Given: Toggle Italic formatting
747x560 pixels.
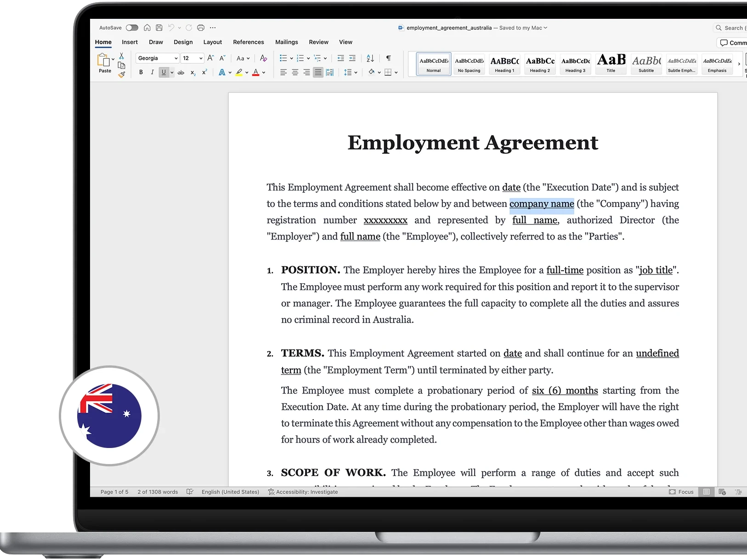Looking at the screenshot, I should pos(152,72).
